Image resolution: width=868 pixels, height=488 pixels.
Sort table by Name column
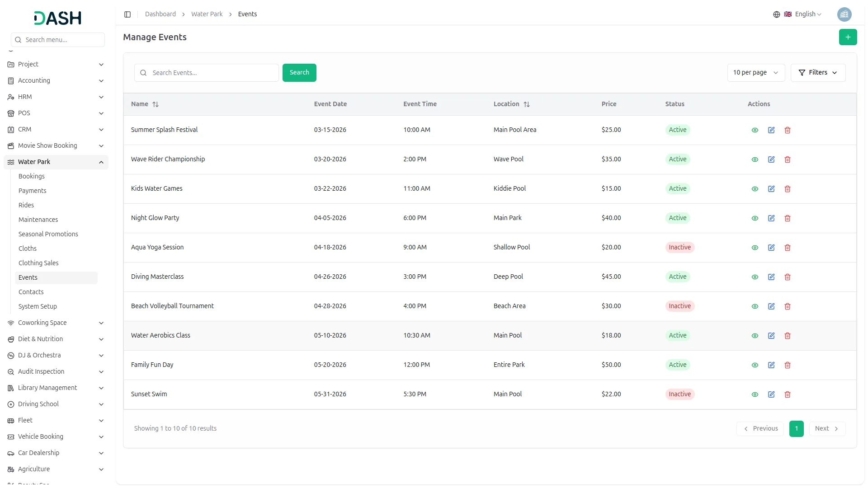(155, 104)
